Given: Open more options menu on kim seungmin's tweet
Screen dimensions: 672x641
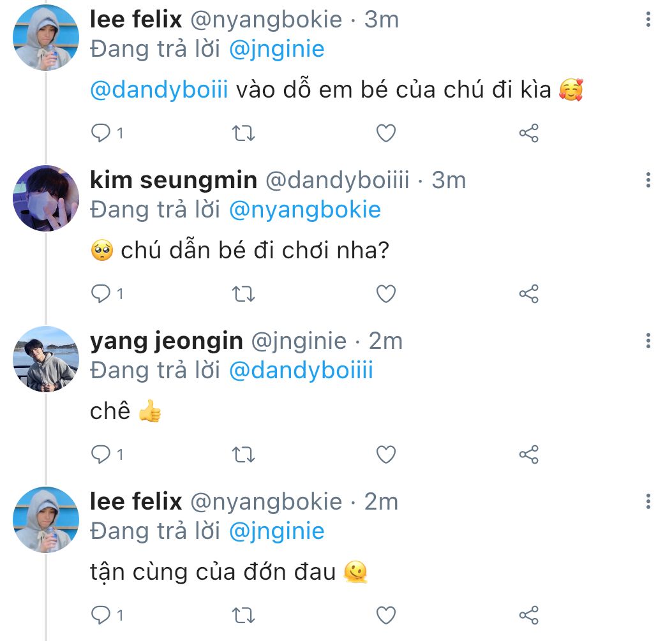Looking at the screenshot, I should pos(648,181).
